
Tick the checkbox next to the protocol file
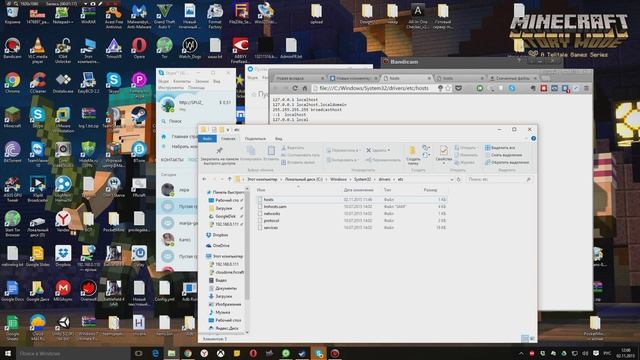260,220
